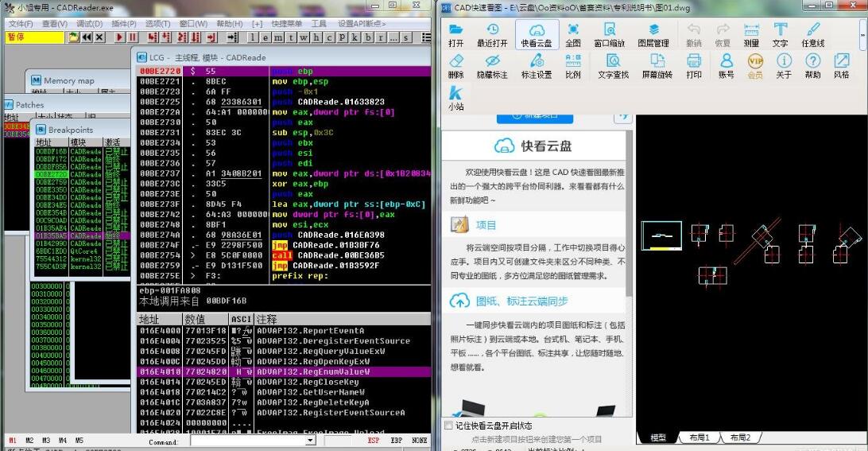The image size is (868, 451).
Task: Click the 删除 eraser icon
Action: [x=455, y=61]
